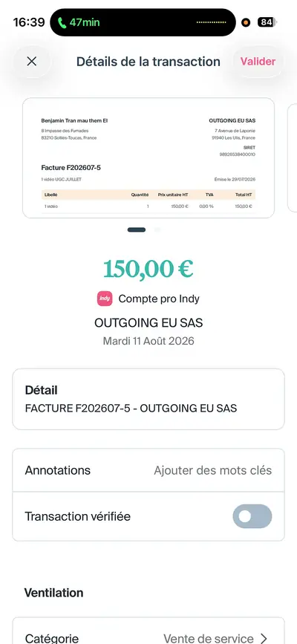The height and width of the screenshot is (644, 297).
Task: Select the second page indicator dot
Action: coord(157,230)
